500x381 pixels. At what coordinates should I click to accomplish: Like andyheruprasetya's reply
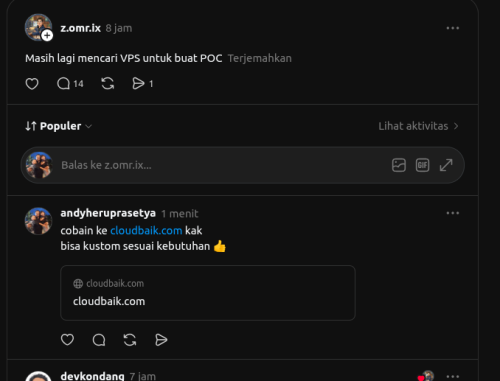[67, 340]
